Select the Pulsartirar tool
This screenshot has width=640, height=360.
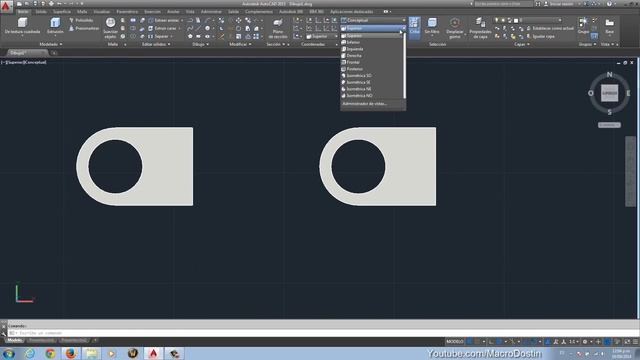pos(84,28)
